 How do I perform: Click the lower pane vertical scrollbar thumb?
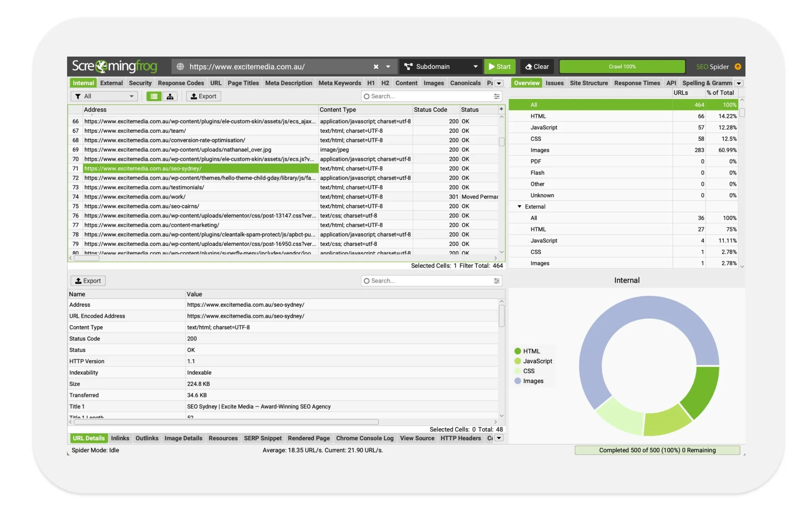pos(502,316)
